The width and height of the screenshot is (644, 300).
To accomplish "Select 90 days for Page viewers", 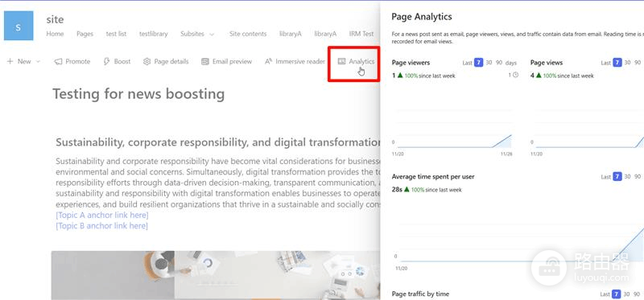I will tap(499, 63).
